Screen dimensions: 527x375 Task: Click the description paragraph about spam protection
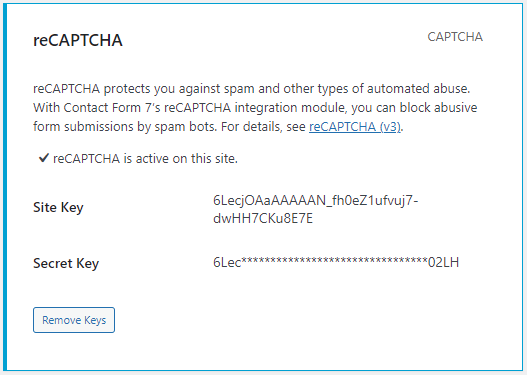coord(255,108)
